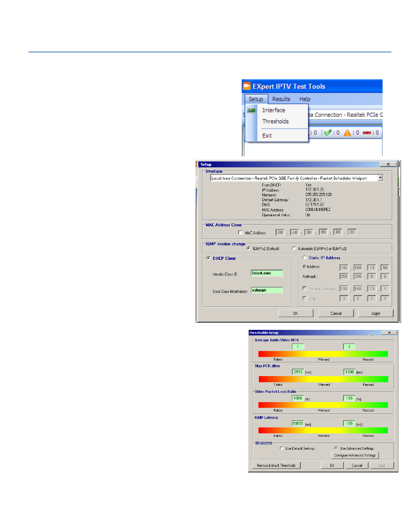This screenshot has width=420, height=510.
Task: Click the User Class Information field
Action: pos(267,290)
